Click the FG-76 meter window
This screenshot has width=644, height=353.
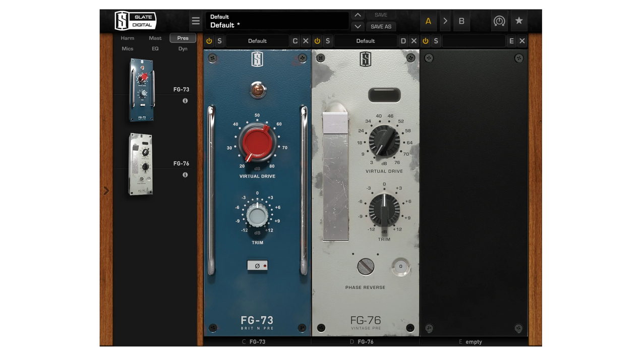click(x=385, y=95)
